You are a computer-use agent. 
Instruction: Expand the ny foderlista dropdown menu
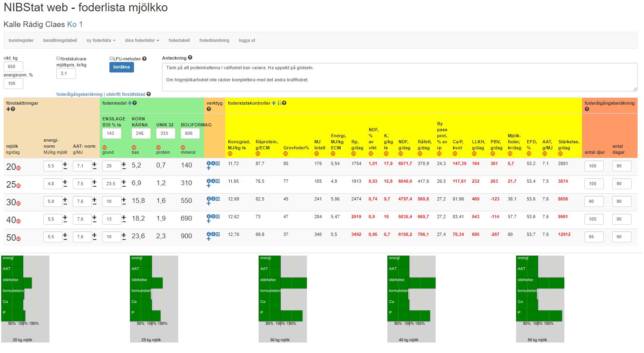(x=101, y=41)
